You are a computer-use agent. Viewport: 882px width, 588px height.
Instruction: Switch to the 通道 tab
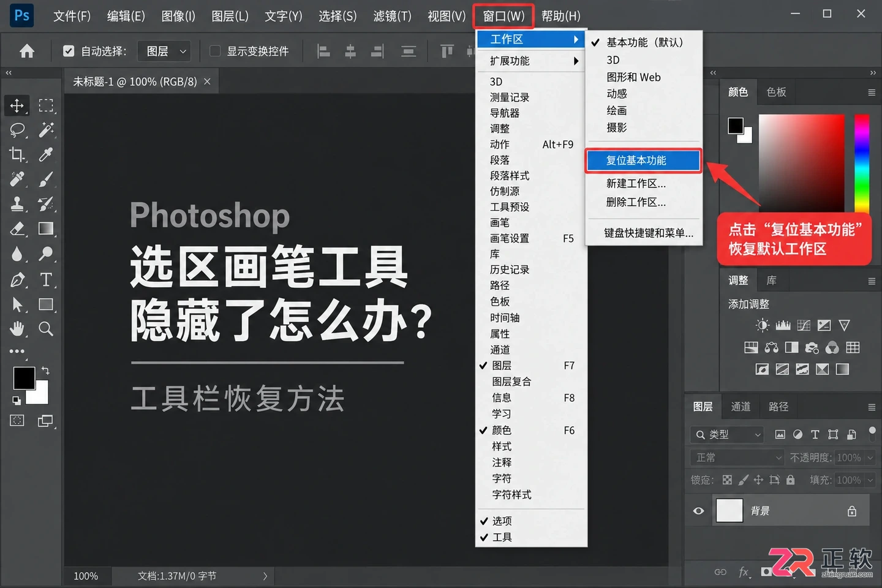tap(741, 407)
